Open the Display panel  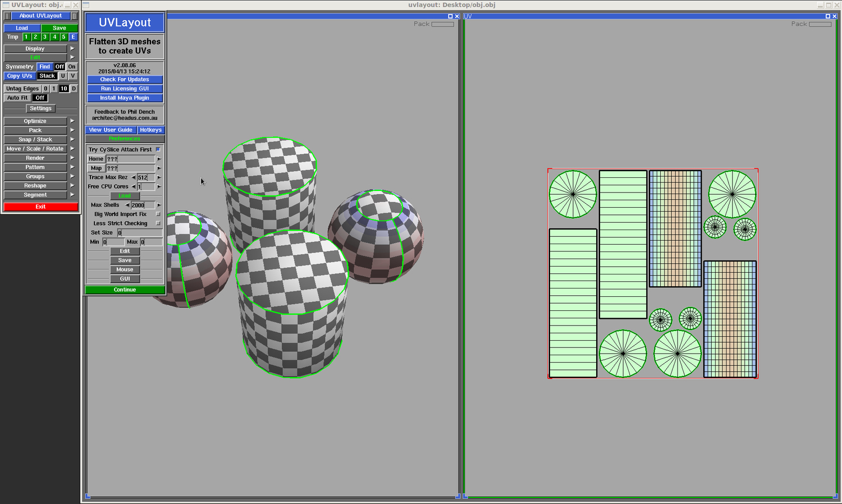click(x=35, y=49)
